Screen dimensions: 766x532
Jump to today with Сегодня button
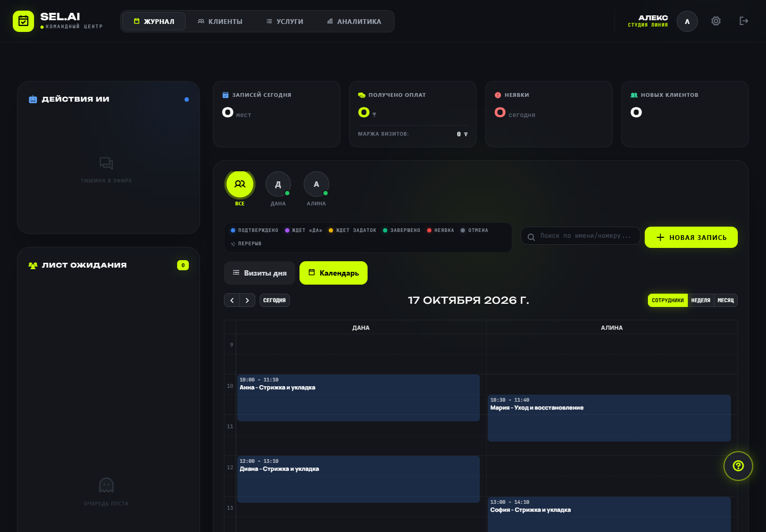click(x=274, y=301)
